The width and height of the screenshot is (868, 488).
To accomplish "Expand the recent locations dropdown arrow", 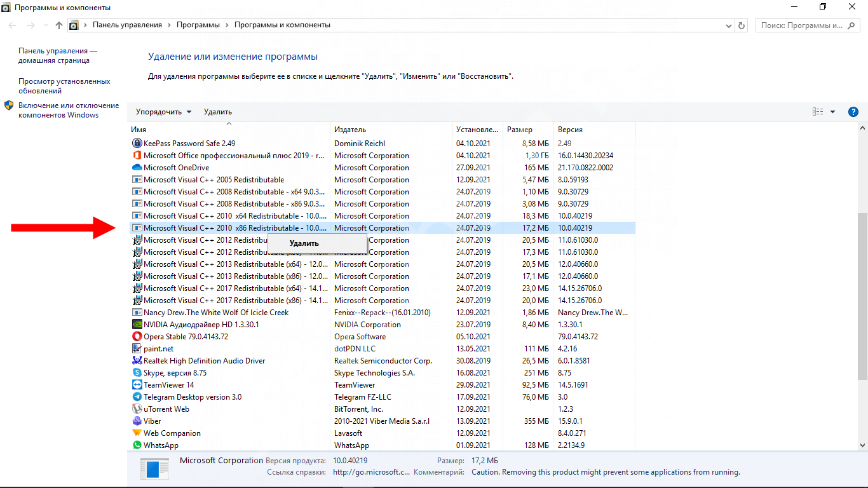I will tap(45, 25).
